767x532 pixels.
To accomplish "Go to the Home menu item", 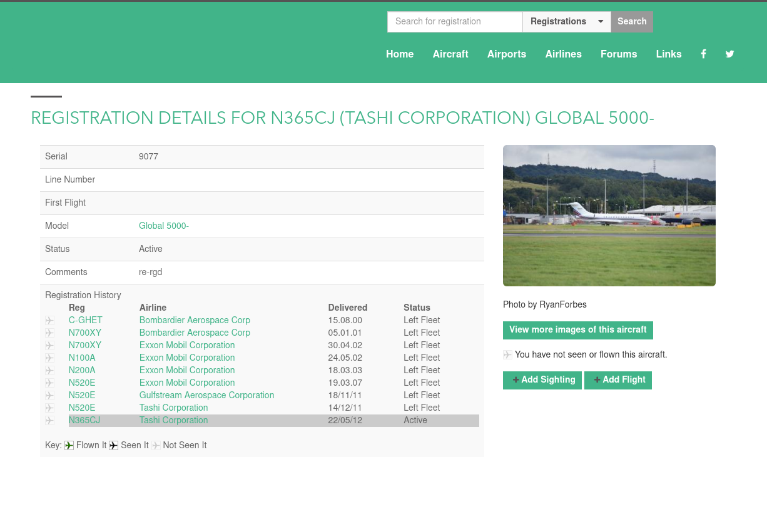I will (400, 54).
